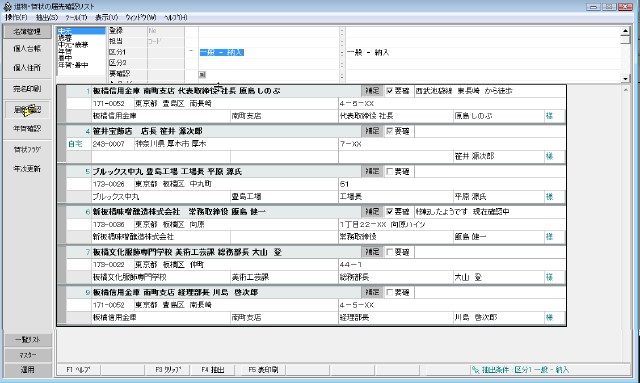Image resolution: width=640 pixels, height=383 pixels.
Task: Open the 表示(V) menu
Action: click(107, 18)
